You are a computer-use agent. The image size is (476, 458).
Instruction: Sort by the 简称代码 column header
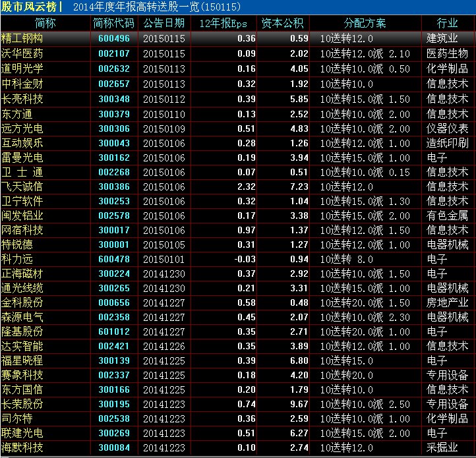pyautogui.click(x=114, y=23)
